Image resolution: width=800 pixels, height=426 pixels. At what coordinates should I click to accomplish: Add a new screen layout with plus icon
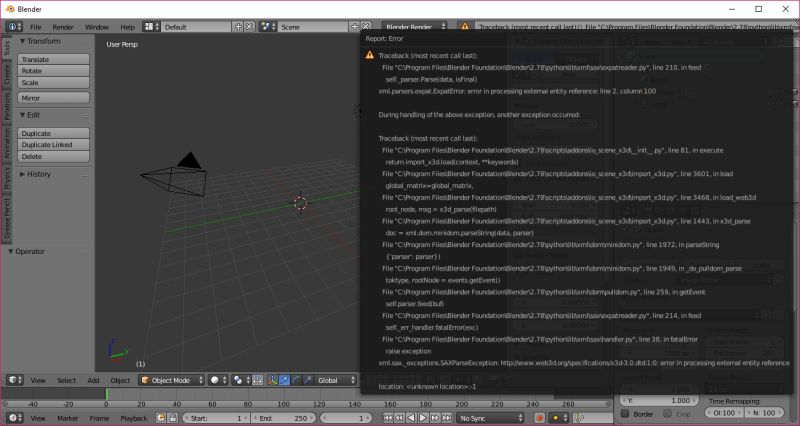click(x=238, y=27)
